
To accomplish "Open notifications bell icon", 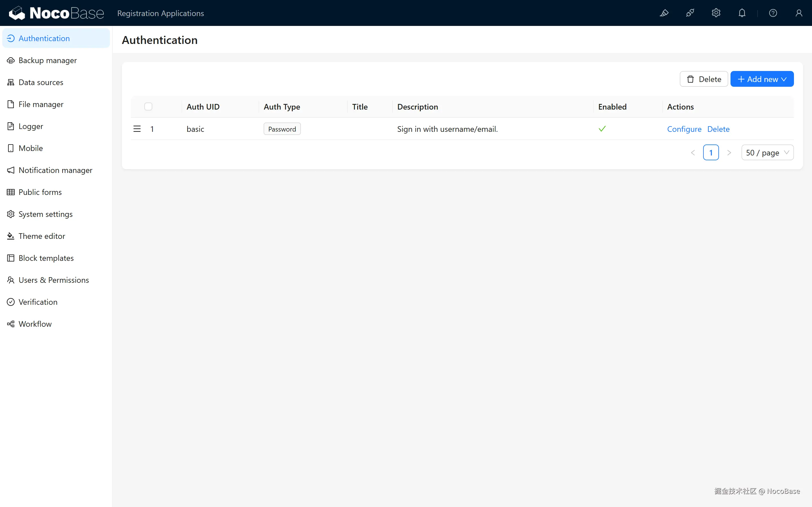I will point(742,13).
